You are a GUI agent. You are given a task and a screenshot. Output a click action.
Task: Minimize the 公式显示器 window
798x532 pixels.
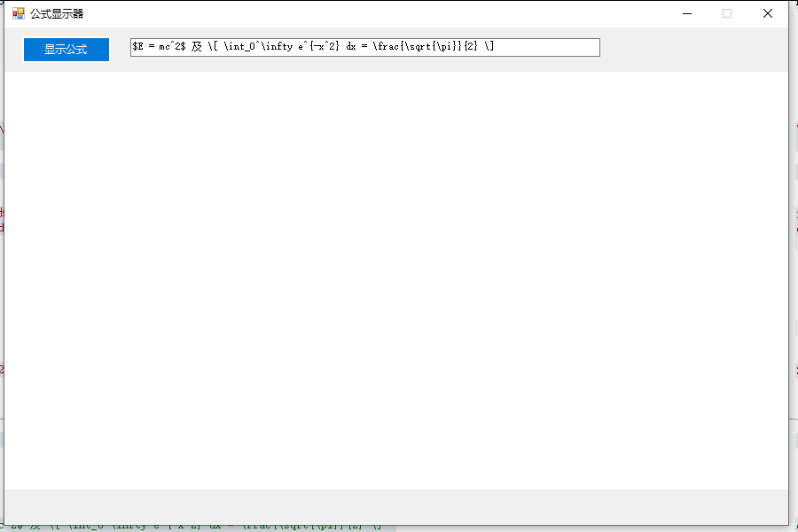click(x=687, y=14)
